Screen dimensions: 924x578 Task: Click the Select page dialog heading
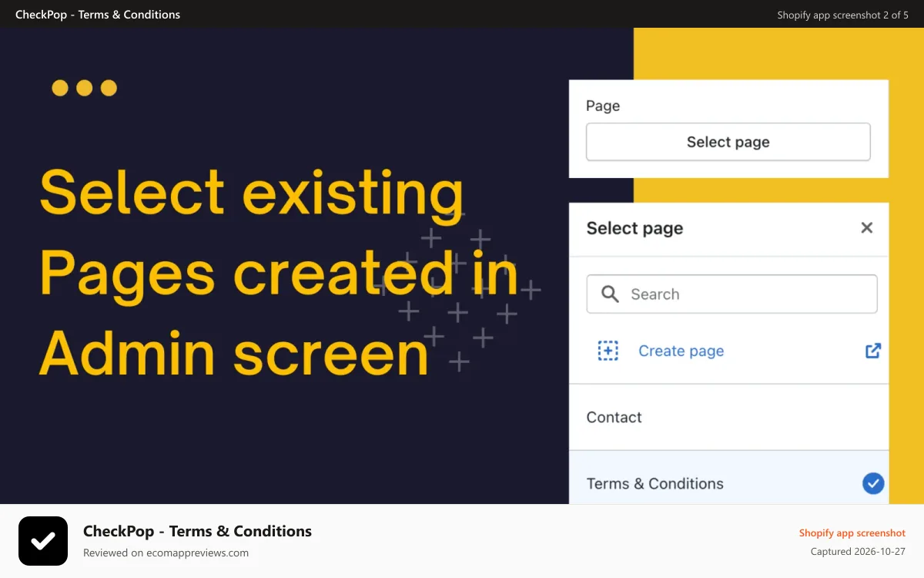634,228
